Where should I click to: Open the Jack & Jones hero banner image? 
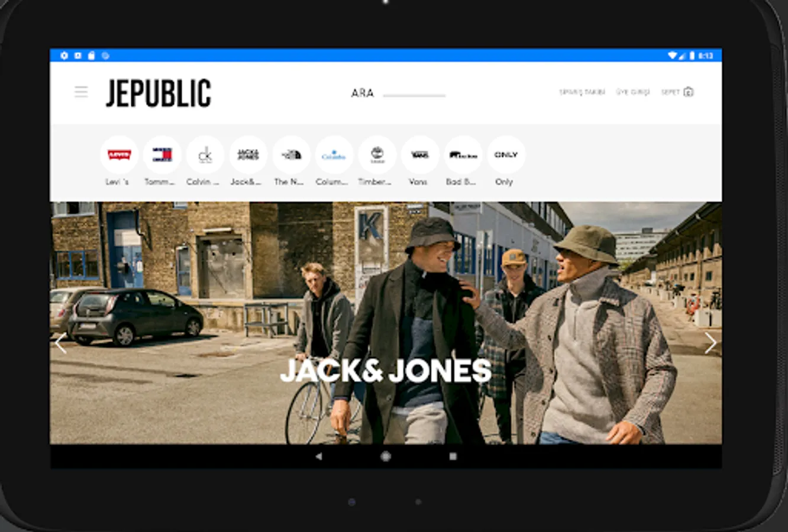click(x=386, y=323)
